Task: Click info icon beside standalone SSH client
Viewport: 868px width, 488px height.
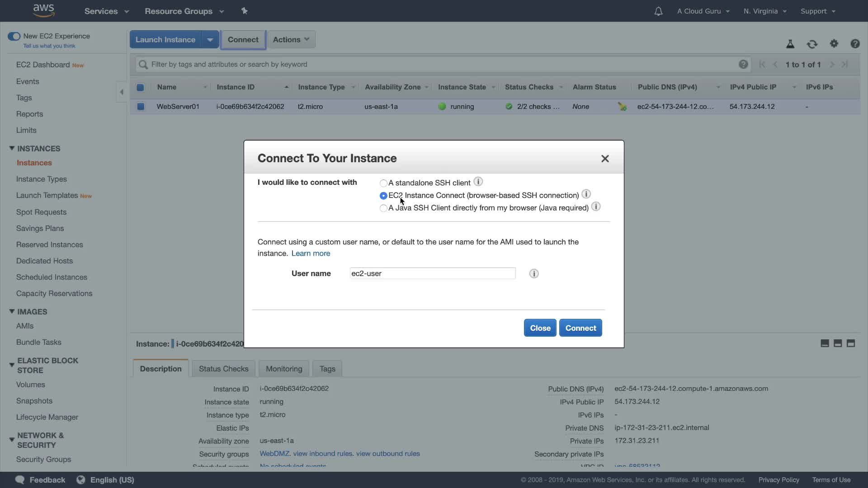Action: (478, 182)
